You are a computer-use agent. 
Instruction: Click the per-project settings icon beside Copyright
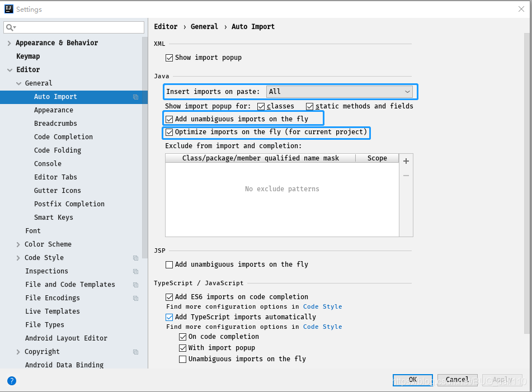pos(135,352)
